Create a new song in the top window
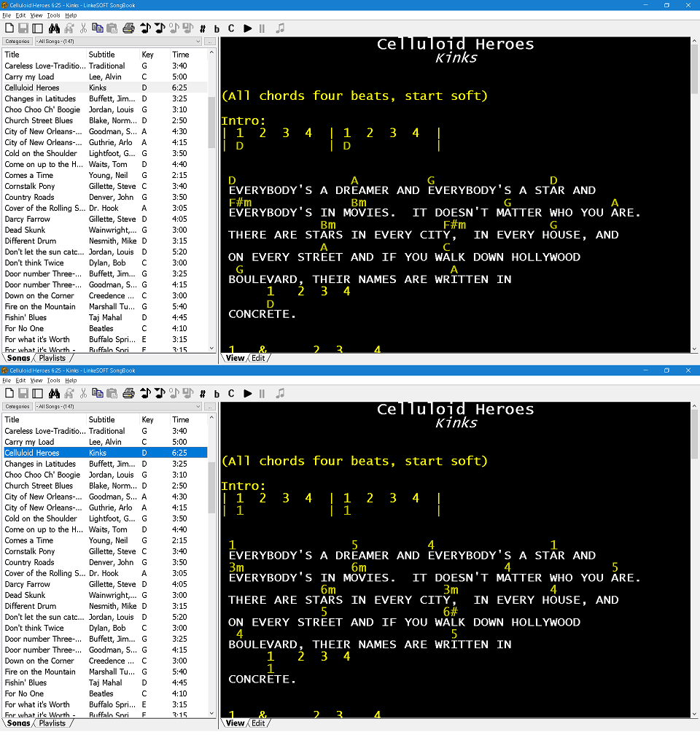This screenshot has width=700, height=735. point(9,28)
